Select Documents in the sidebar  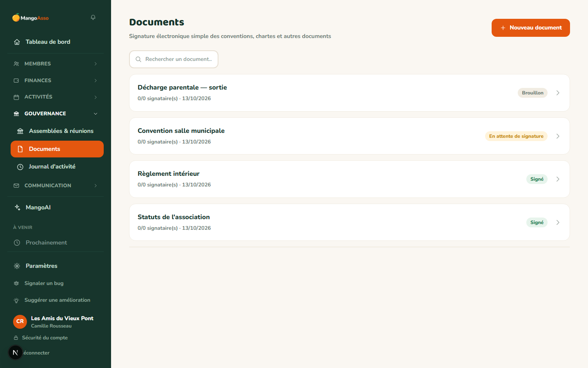click(x=57, y=149)
